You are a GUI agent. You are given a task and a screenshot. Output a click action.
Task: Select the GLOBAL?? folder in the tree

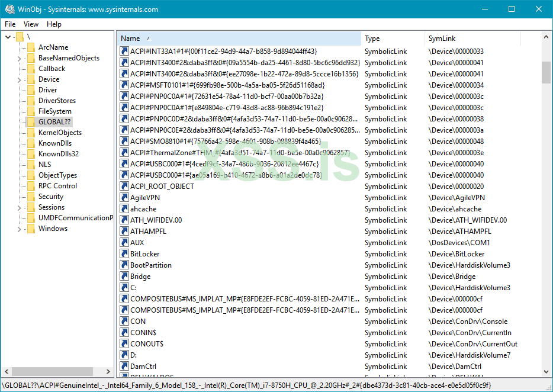[x=54, y=122]
